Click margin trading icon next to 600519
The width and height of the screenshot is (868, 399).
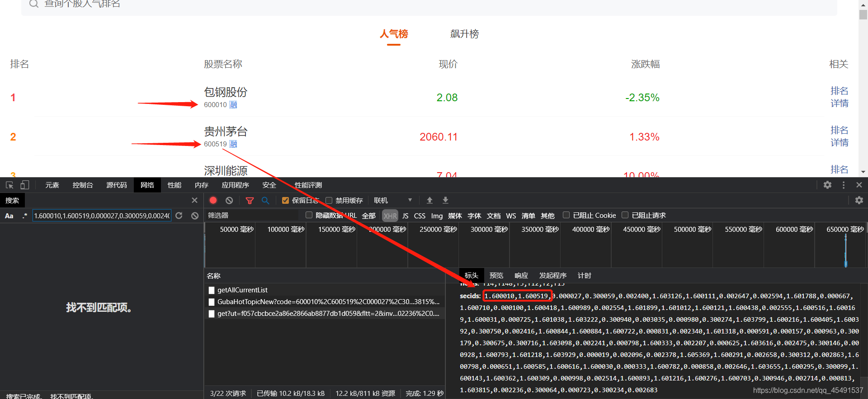[x=233, y=144]
